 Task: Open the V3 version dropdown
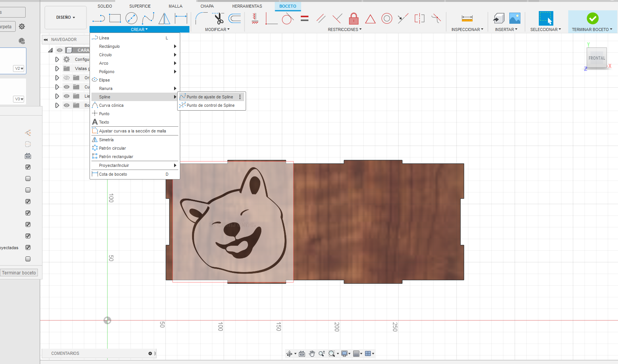click(19, 99)
